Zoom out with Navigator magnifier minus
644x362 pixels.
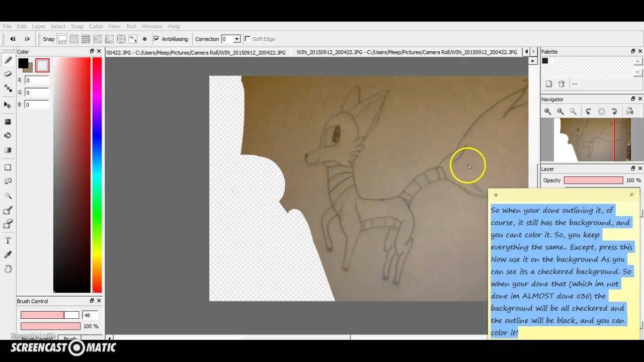tap(560, 112)
